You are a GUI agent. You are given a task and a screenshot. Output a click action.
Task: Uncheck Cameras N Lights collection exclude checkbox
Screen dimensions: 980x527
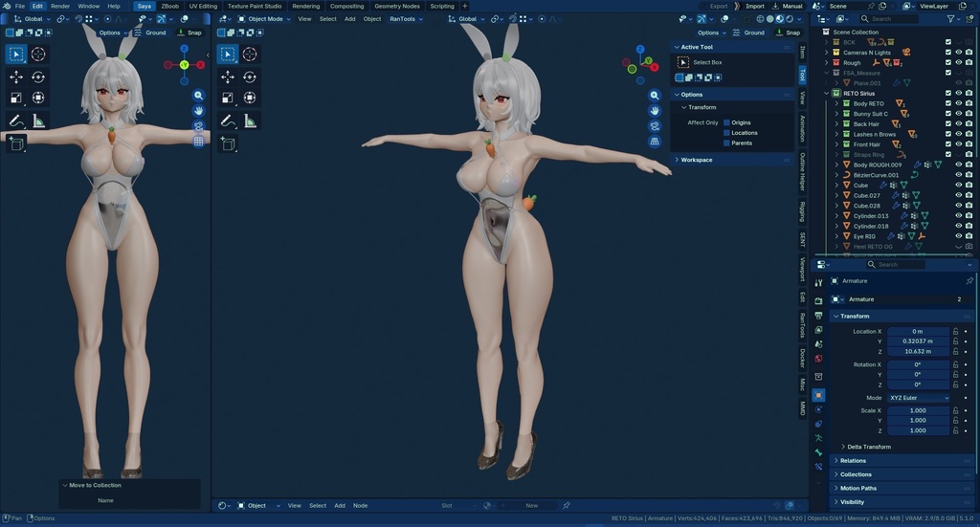948,53
